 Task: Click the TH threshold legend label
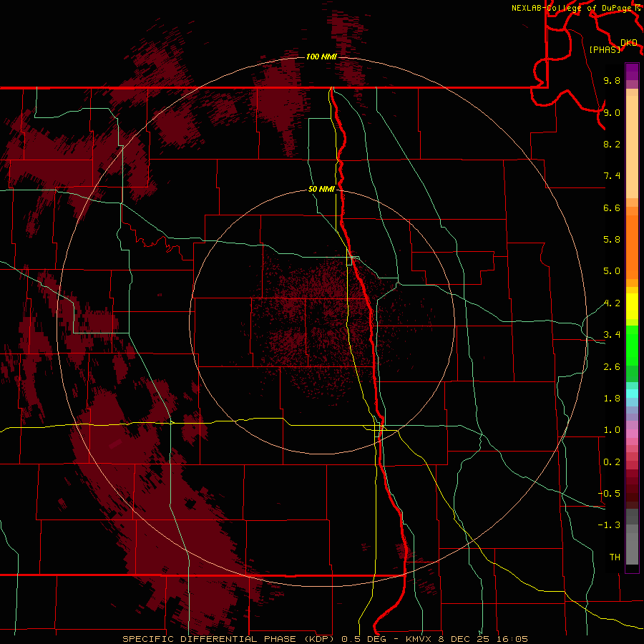click(615, 557)
